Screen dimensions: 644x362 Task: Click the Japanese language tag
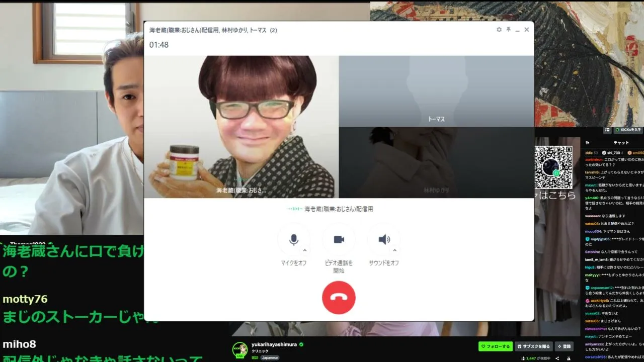[x=270, y=357]
